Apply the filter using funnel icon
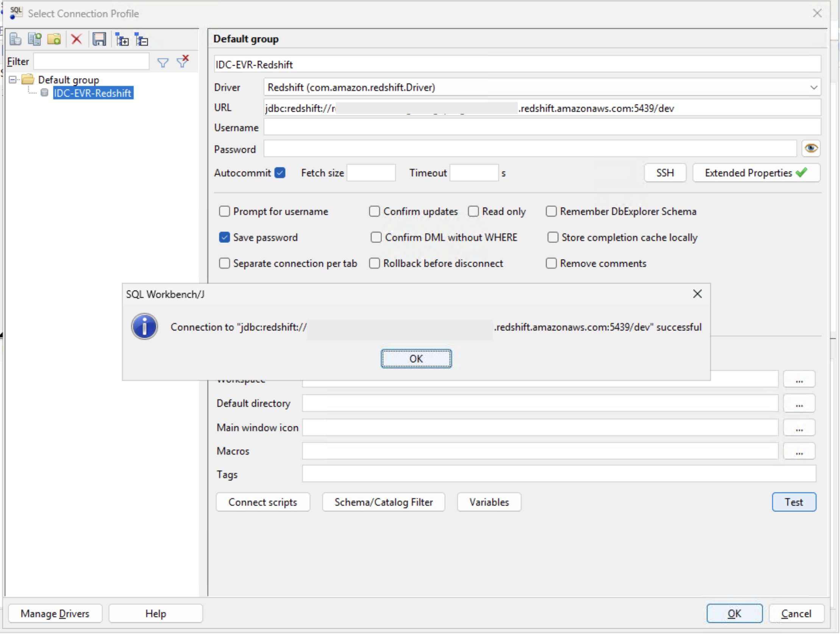840x635 pixels. (163, 63)
